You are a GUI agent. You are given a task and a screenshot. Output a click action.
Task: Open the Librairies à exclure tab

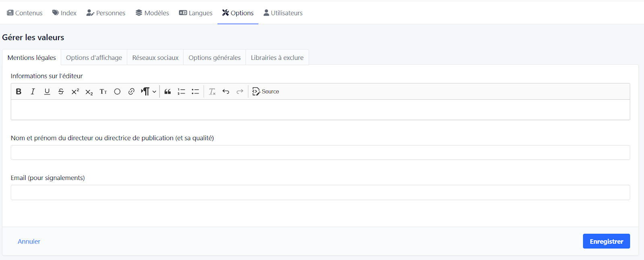tap(277, 57)
